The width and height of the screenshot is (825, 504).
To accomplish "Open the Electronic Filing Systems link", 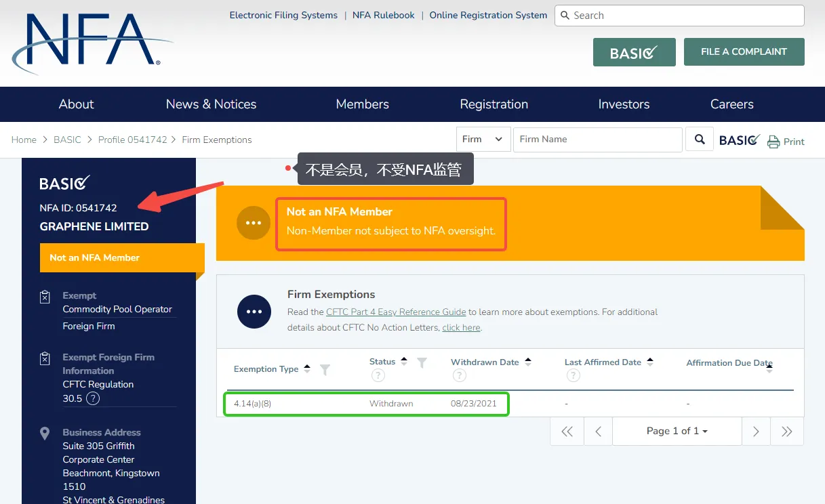I will tap(283, 15).
